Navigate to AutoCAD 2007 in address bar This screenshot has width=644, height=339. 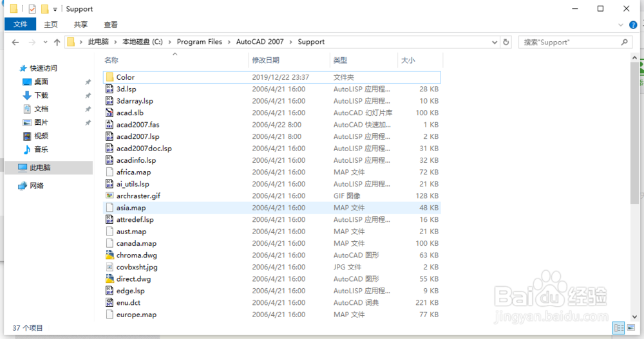pos(260,42)
